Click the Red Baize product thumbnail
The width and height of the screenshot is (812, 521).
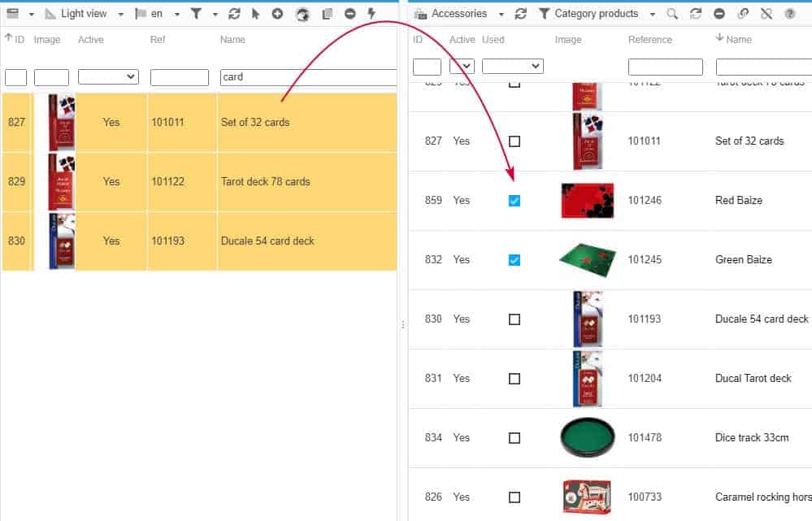587,201
